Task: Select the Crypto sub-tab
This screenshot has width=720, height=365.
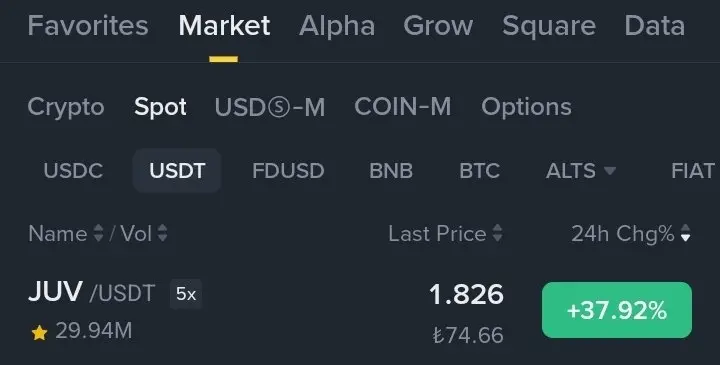Action: [66, 107]
